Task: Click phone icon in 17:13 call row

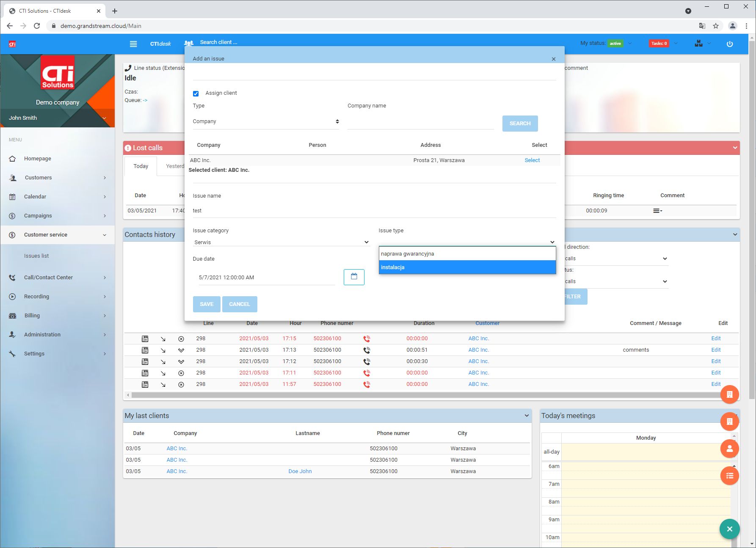Action: (367, 350)
